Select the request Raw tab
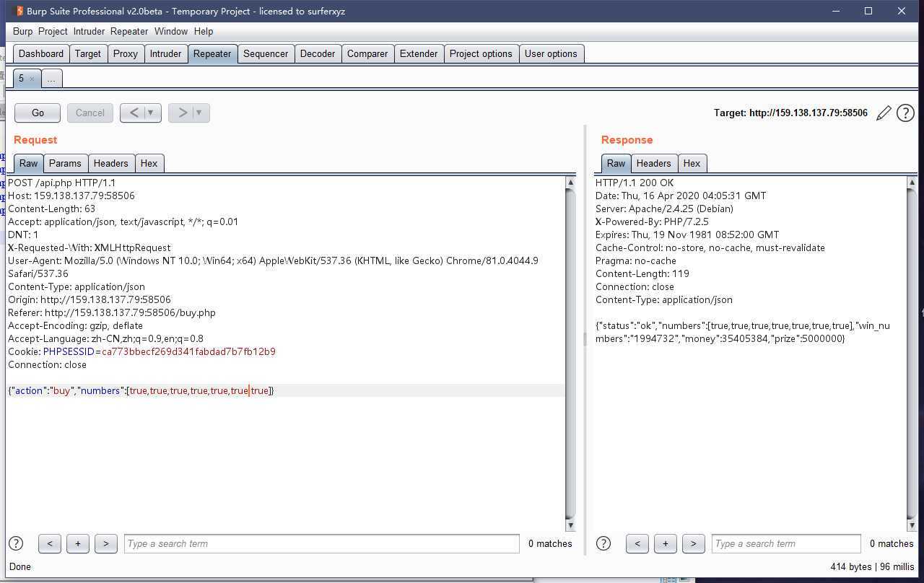924x583 pixels. tap(29, 163)
